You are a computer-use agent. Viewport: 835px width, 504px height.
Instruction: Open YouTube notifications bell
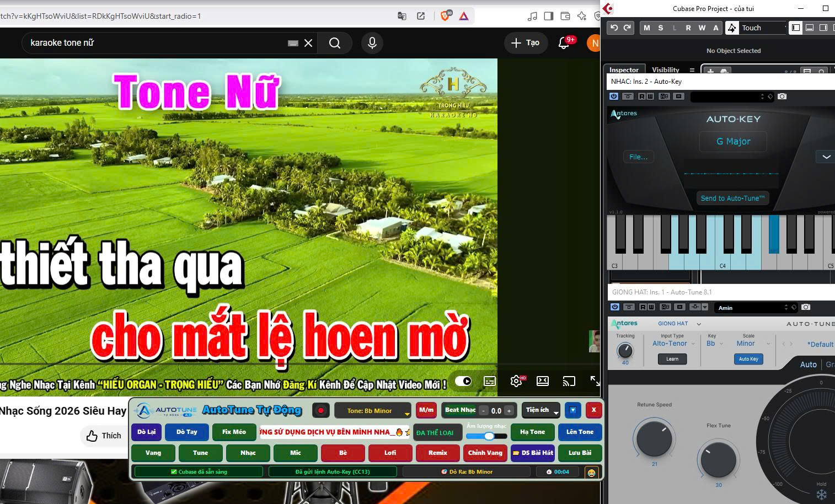pyautogui.click(x=564, y=43)
